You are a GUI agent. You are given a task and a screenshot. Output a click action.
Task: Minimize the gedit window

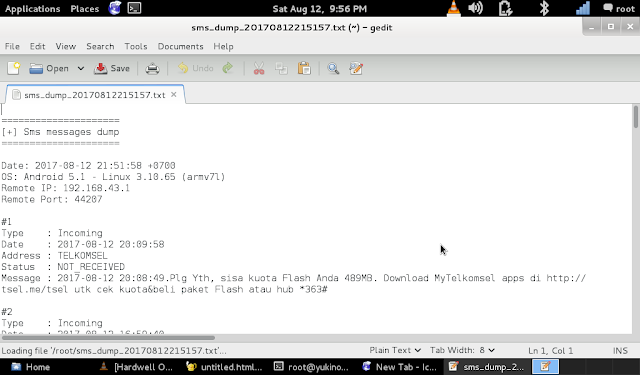pyautogui.click(x=591, y=27)
